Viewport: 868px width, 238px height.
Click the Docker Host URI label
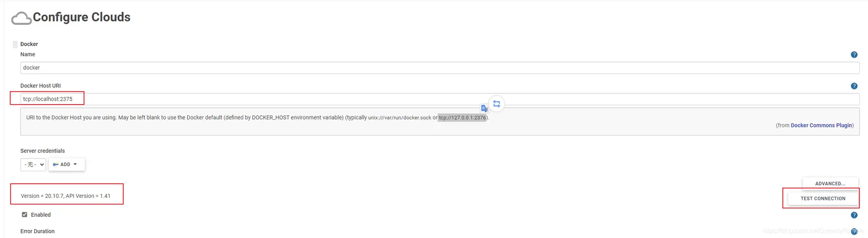tap(41, 86)
